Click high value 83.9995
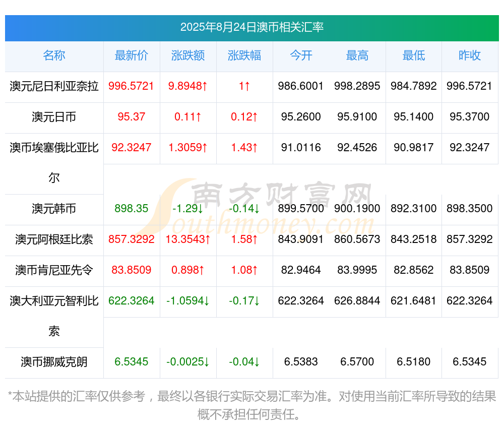504x430 pixels. pos(357,270)
